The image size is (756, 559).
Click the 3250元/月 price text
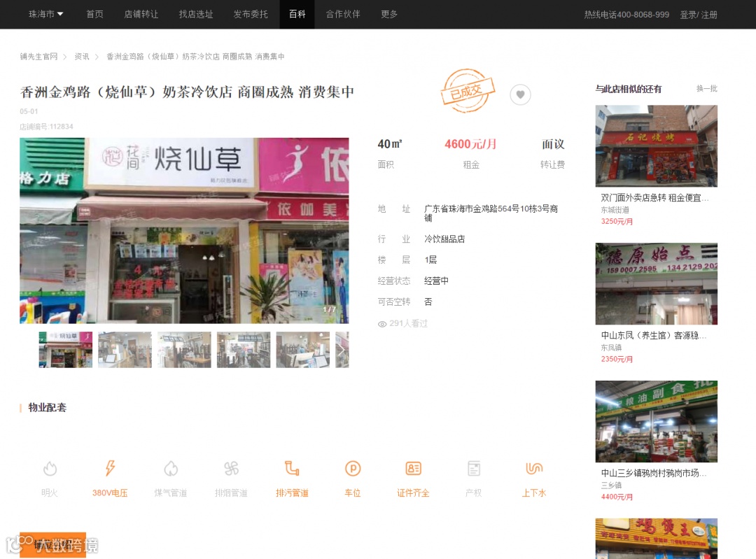coord(617,222)
